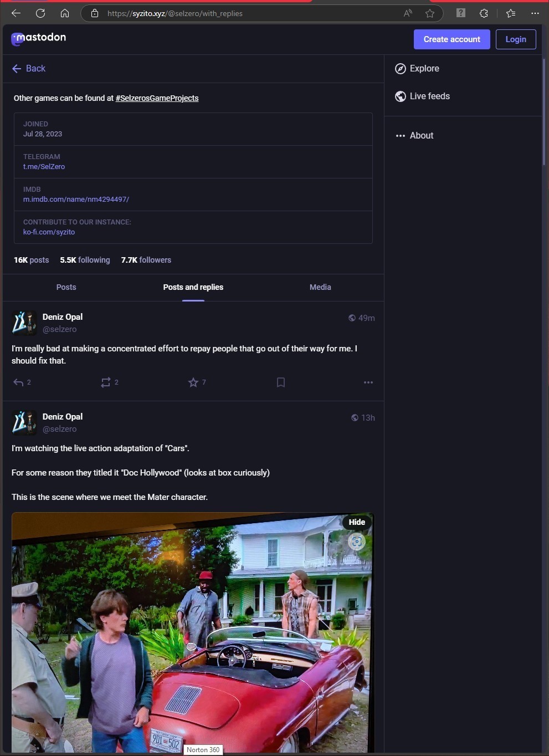Open browser settings and more menu

(x=535, y=13)
